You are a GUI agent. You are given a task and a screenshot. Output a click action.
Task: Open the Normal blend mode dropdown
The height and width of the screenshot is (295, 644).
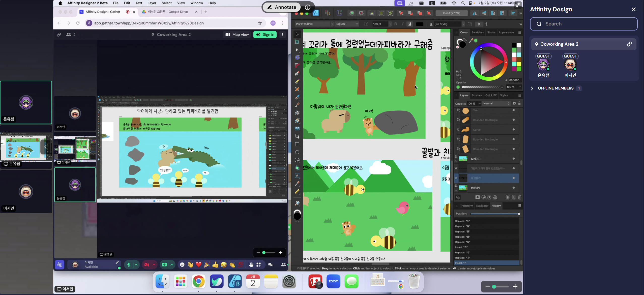coord(496,103)
